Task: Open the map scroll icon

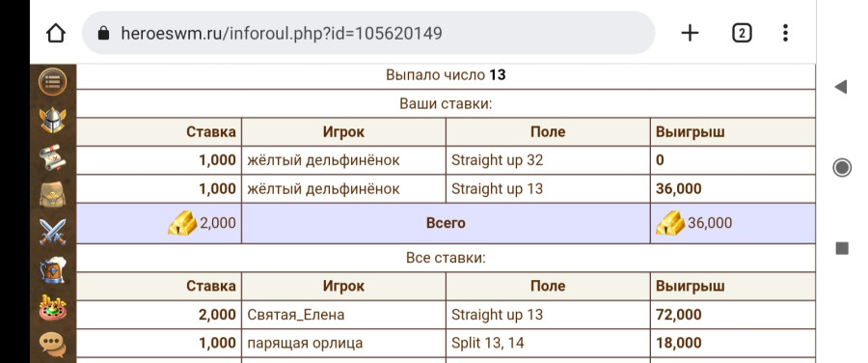Action: coord(53,157)
